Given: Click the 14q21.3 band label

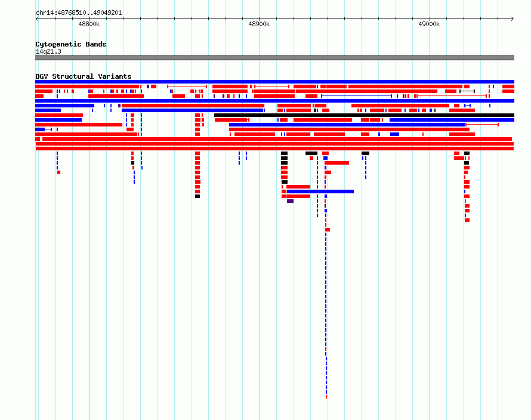Looking at the screenshot, I should (x=48, y=51).
